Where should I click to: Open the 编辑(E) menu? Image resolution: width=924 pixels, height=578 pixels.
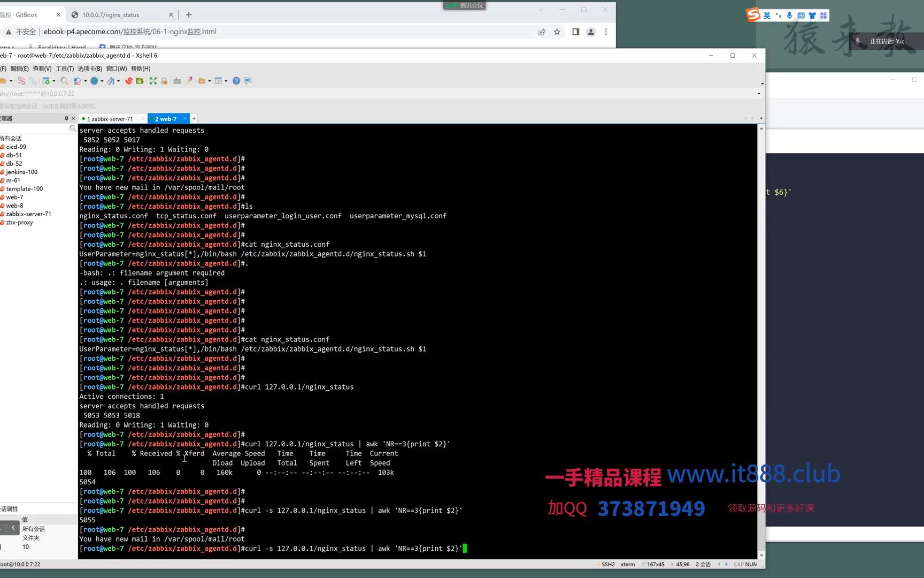coord(19,69)
